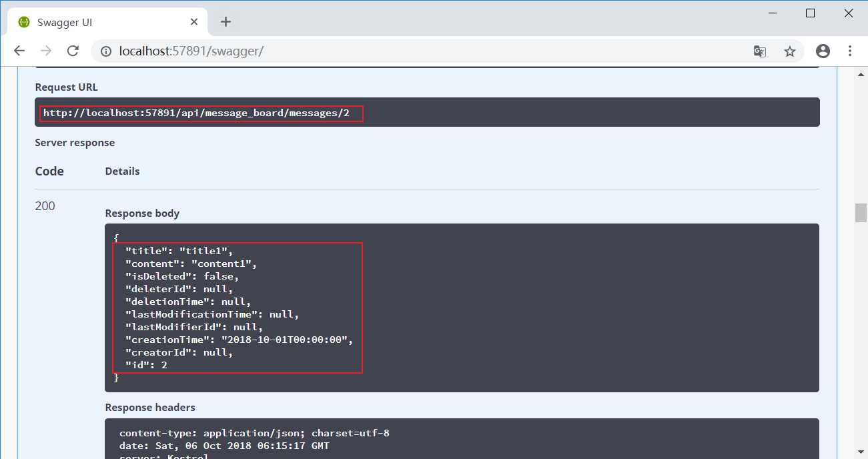Click the "Details" column header

pos(122,171)
